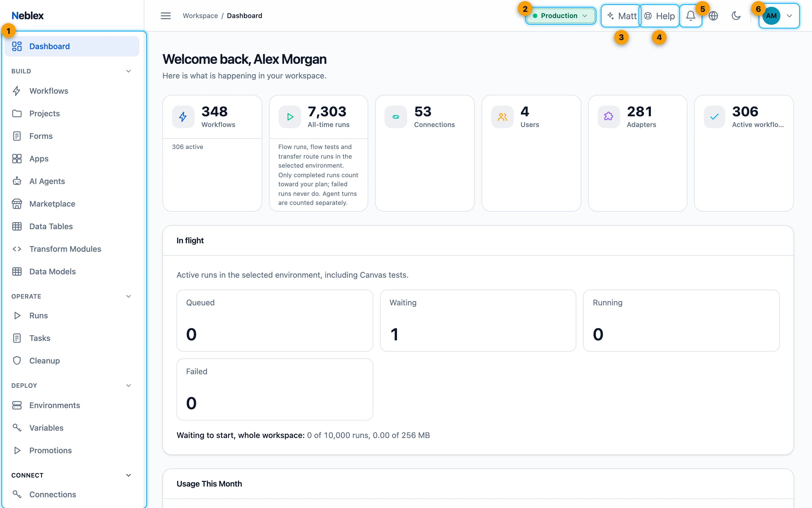The width and height of the screenshot is (812, 508).
Task: Click the Data Tables icon
Action: point(17,226)
